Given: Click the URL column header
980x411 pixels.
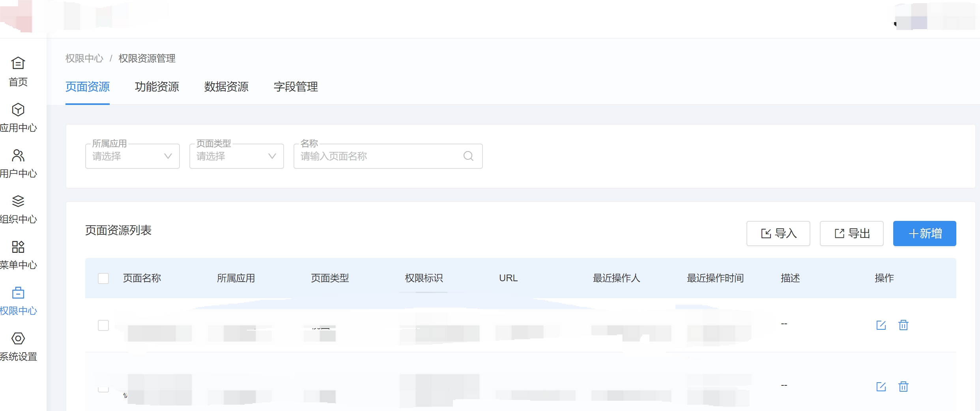Looking at the screenshot, I should (x=508, y=278).
